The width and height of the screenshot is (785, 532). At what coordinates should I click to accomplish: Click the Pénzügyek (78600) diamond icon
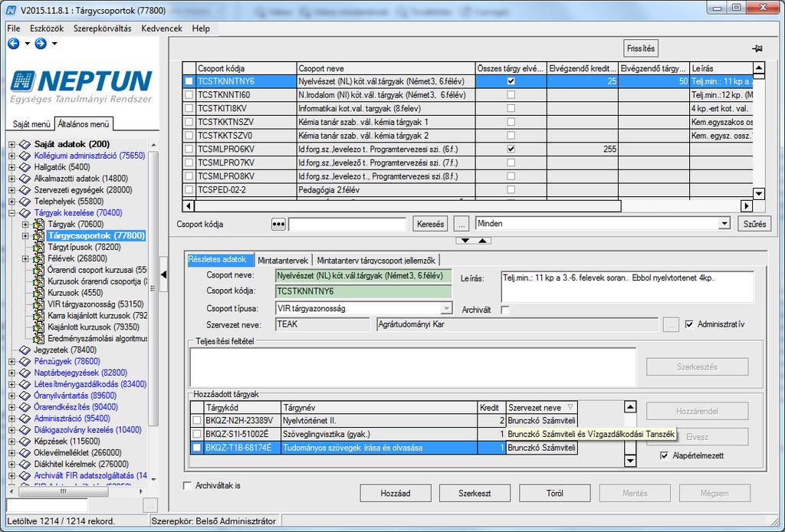pyautogui.click(x=25, y=361)
